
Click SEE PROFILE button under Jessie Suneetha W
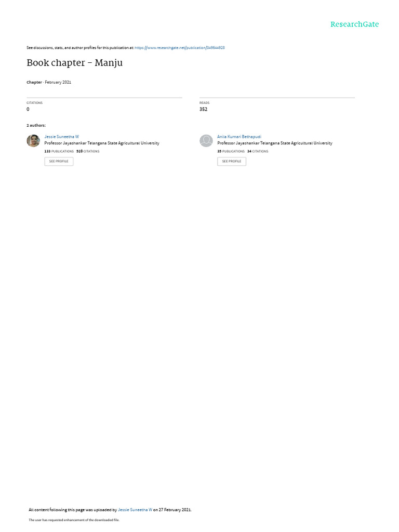[x=59, y=161]
